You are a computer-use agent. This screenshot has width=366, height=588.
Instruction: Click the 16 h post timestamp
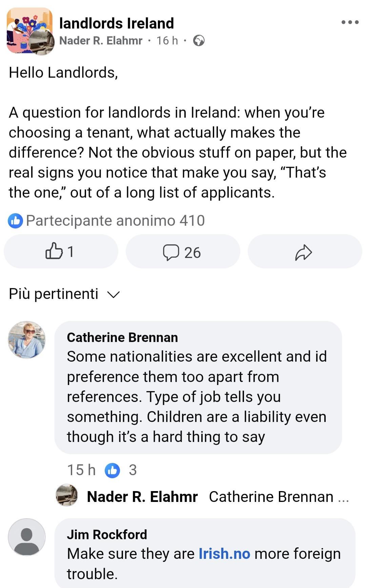(167, 41)
